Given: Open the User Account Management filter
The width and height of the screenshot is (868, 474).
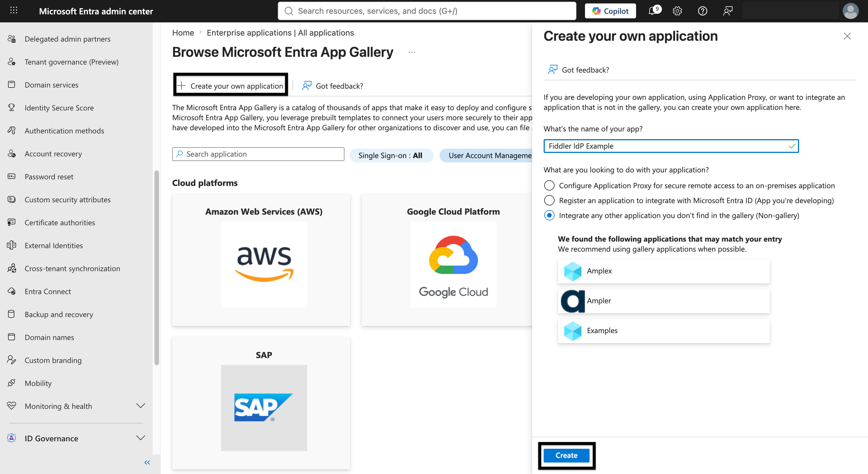Looking at the screenshot, I should [x=486, y=155].
